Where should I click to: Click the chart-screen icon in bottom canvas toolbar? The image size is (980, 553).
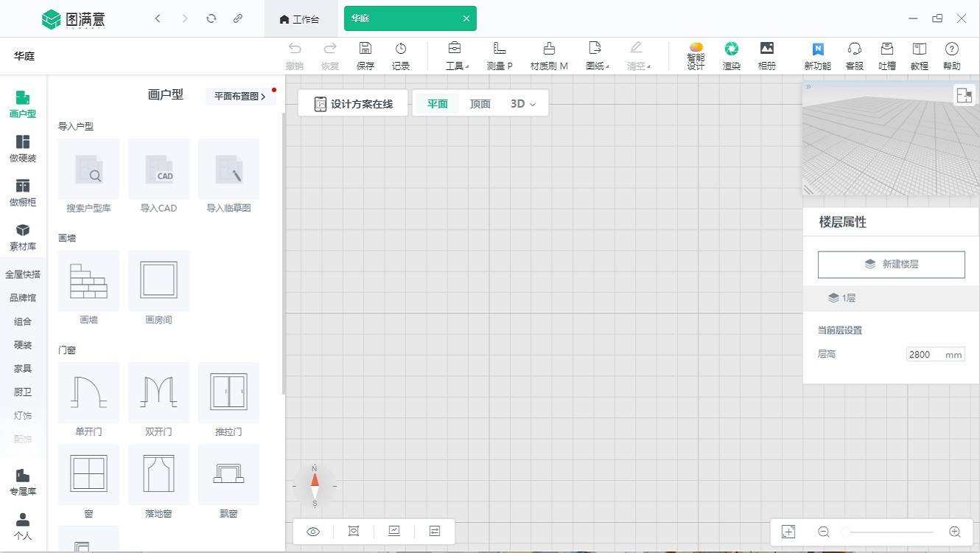[394, 531]
